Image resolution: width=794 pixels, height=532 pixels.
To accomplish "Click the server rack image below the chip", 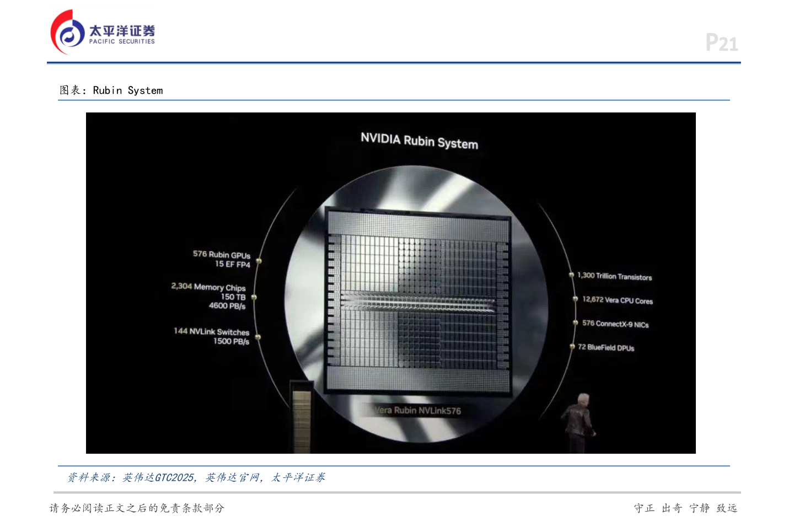I will [301, 416].
